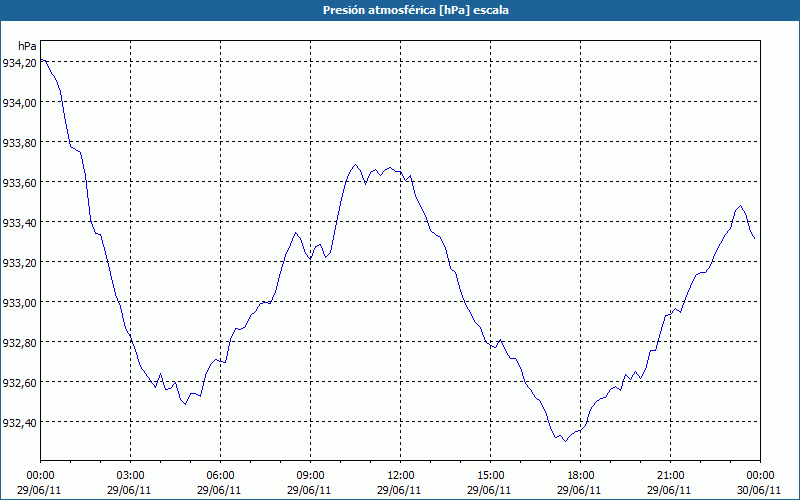
Task: Select the 12:00 time label
Action: (x=401, y=476)
